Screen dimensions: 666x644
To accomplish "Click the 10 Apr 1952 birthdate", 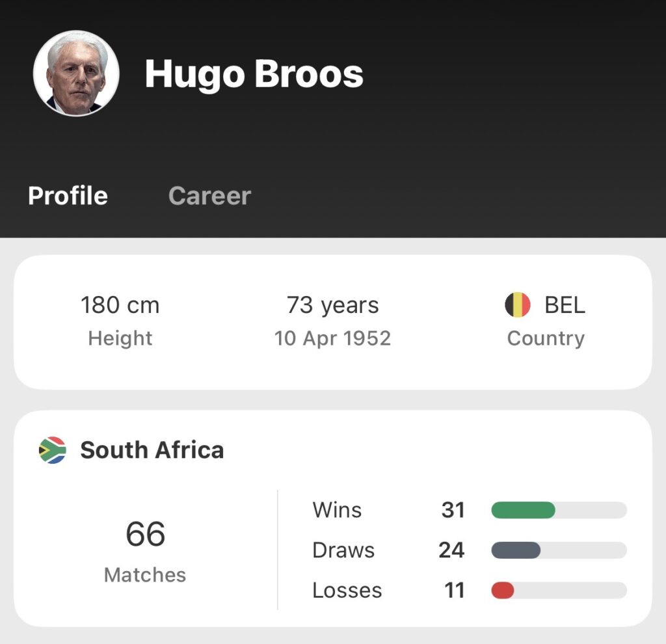I will pos(333,338).
